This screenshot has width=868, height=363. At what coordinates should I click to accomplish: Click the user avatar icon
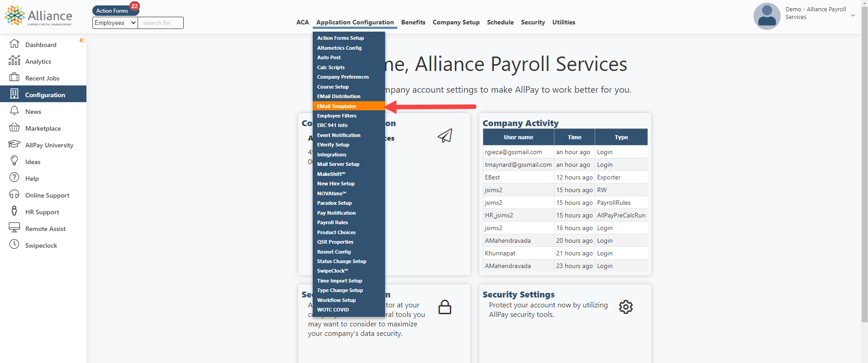click(767, 16)
